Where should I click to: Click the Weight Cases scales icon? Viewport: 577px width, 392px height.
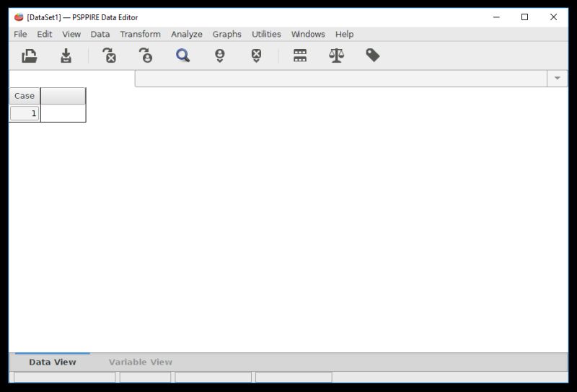coord(336,55)
